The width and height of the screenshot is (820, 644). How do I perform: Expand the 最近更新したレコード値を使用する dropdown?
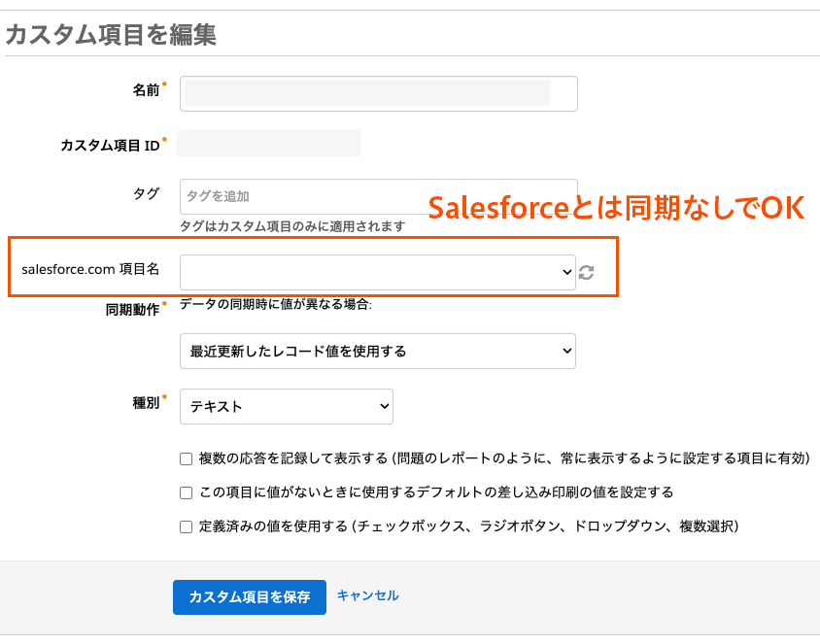tap(378, 352)
